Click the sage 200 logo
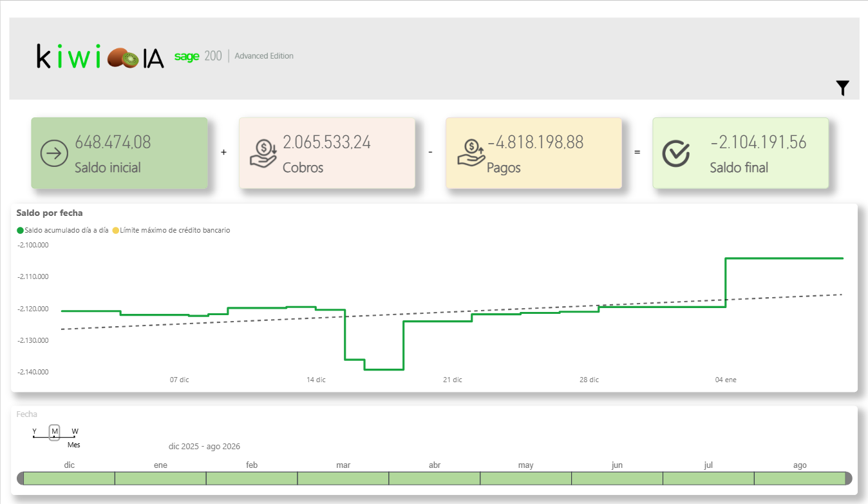The image size is (868, 504). [x=198, y=56]
